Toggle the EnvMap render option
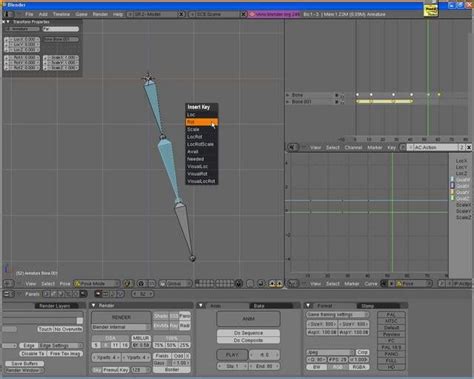The width and height of the screenshot is (474, 379). [161, 325]
